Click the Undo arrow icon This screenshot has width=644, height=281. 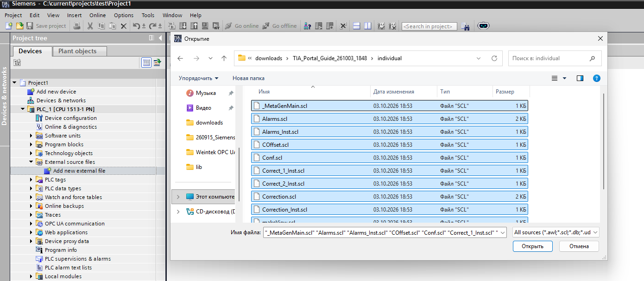[136, 26]
